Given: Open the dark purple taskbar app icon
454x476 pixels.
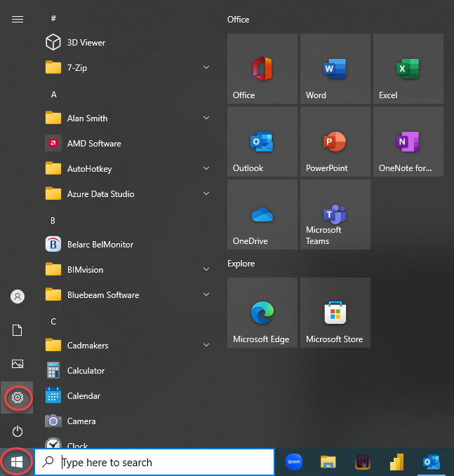Looking at the screenshot, I should [x=363, y=462].
